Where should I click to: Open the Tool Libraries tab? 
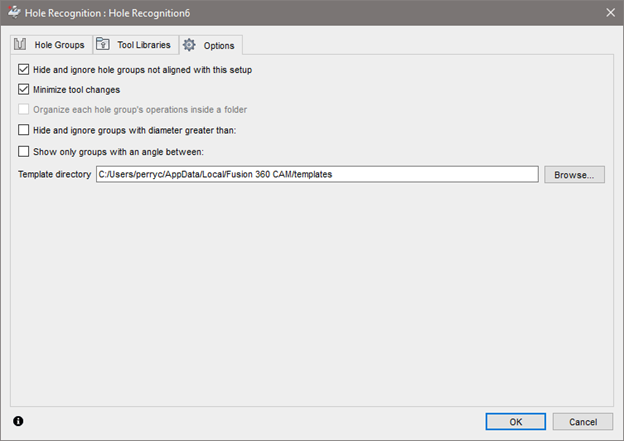[135, 45]
